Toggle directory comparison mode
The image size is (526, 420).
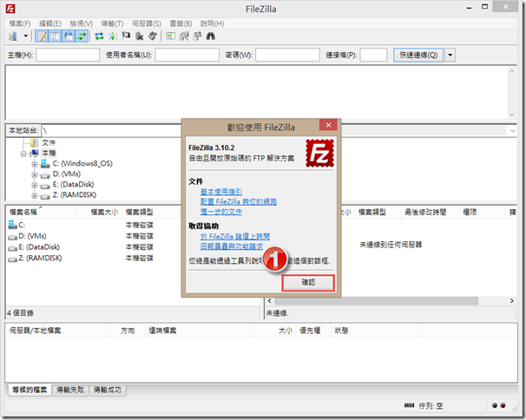click(x=184, y=36)
